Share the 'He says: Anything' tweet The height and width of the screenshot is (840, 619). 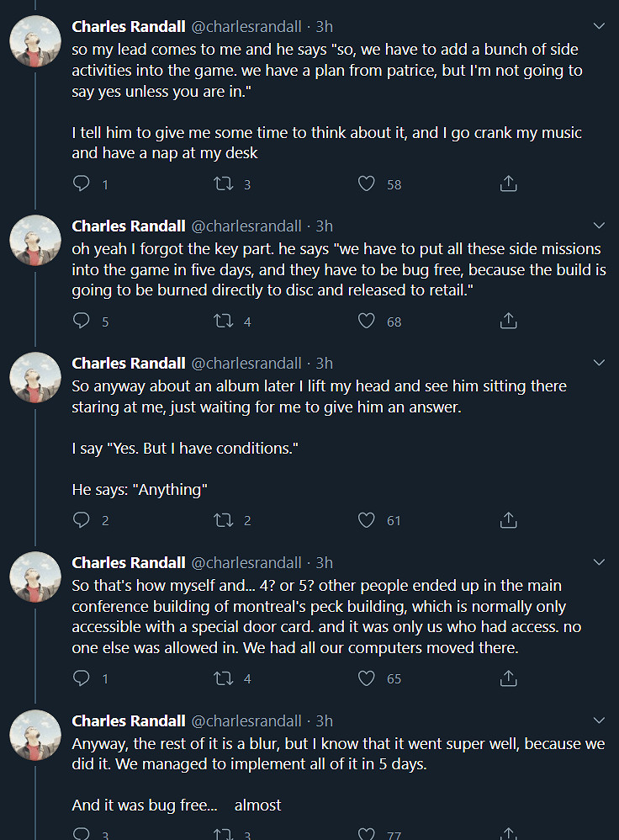[508, 520]
